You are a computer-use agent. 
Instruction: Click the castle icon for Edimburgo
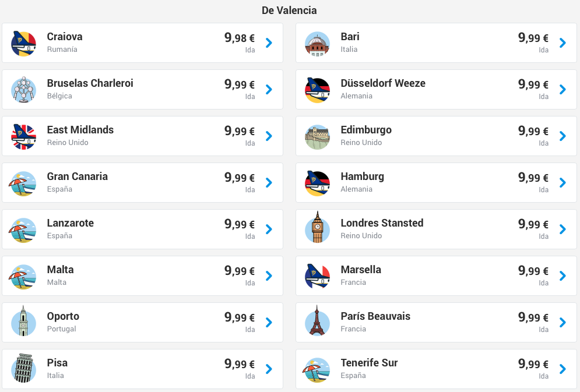(x=317, y=137)
